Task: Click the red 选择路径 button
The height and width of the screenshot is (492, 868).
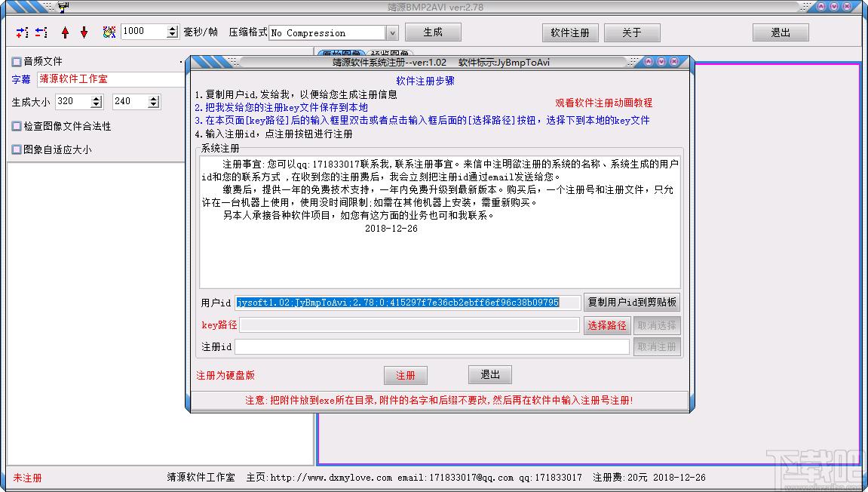Action: click(x=607, y=325)
